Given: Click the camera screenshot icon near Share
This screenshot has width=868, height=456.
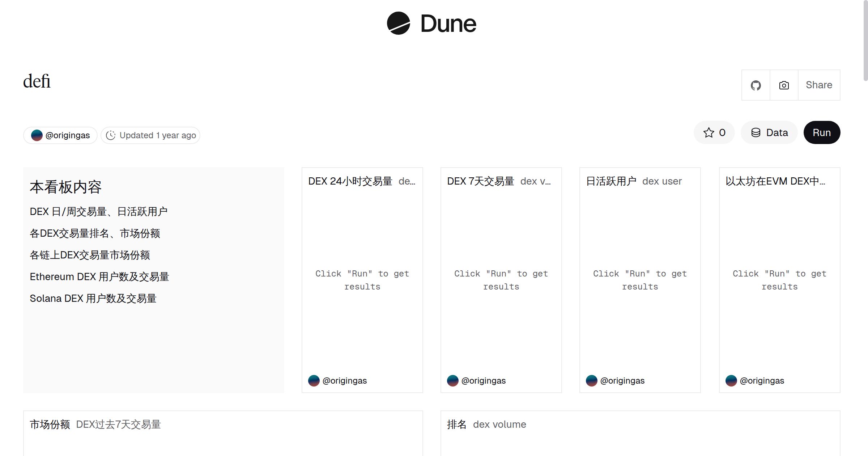Looking at the screenshot, I should [783, 85].
